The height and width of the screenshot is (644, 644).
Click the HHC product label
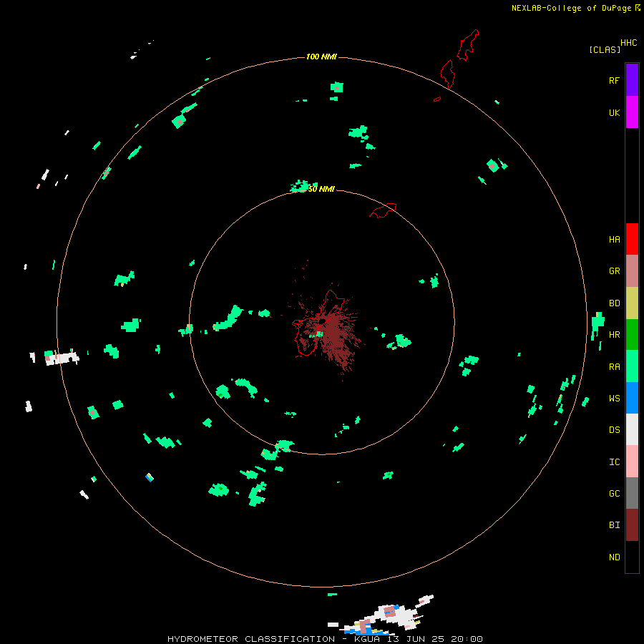click(x=629, y=43)
